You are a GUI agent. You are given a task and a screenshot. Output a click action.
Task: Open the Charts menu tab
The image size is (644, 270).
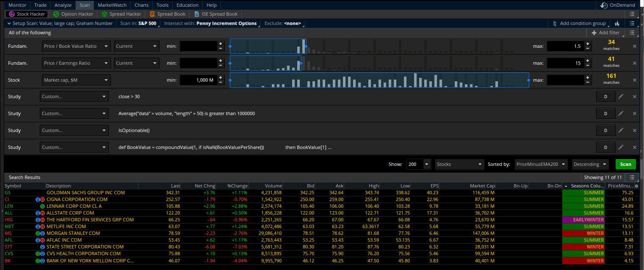[x=141, y=5]
